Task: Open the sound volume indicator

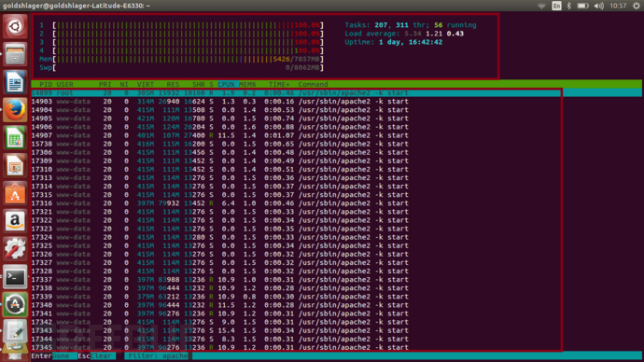Action: [x=599, y=6]
